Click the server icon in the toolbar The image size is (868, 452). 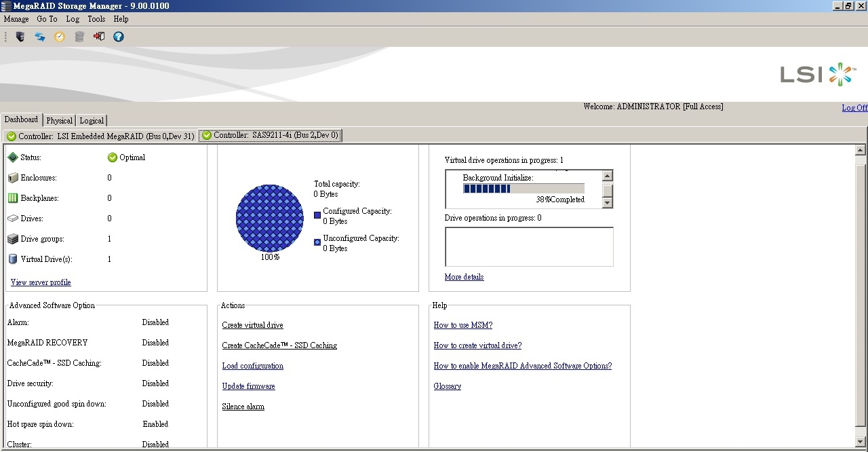click(x=20, y=37)
